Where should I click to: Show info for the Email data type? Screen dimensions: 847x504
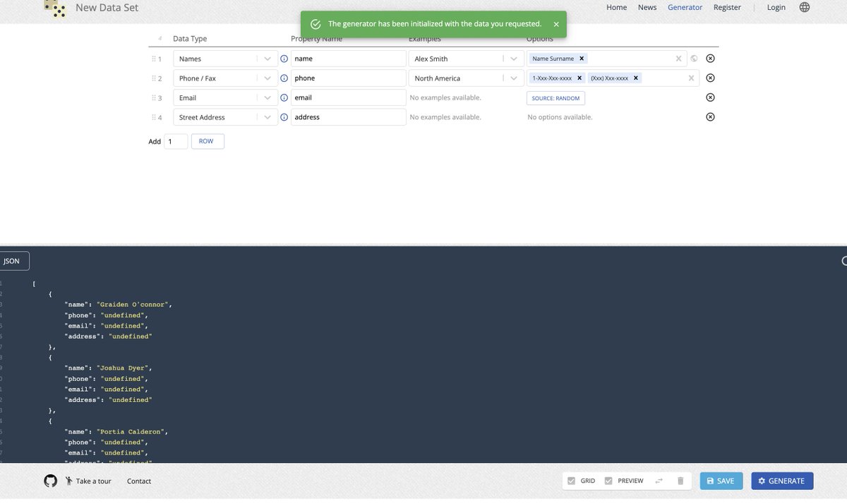click(x=284, y=97)
